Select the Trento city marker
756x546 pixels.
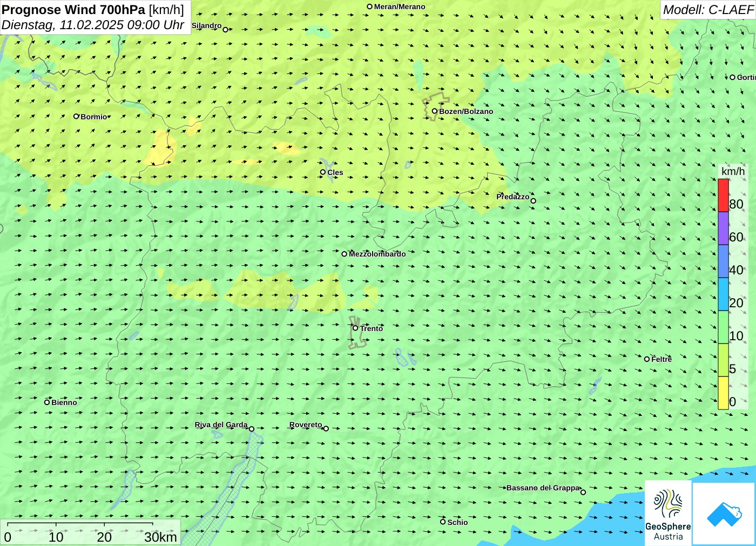355,328
